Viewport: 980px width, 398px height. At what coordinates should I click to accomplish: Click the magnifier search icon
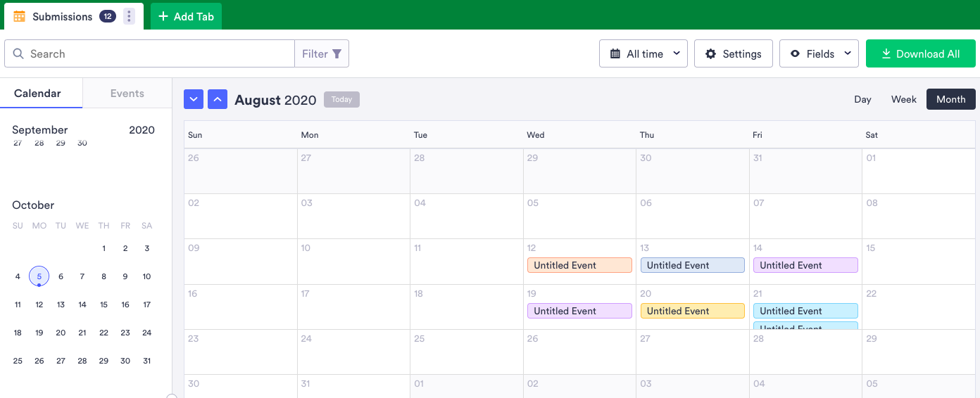pos(18,53)
